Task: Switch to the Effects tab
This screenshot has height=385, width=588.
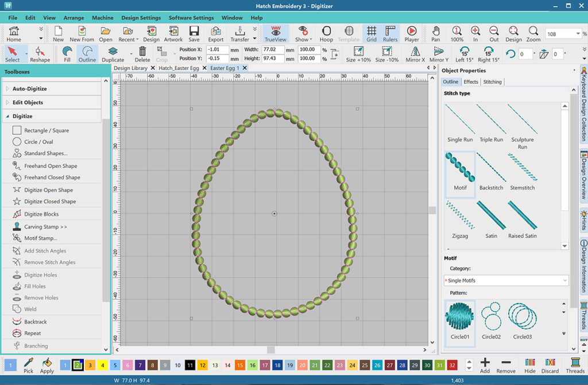Action: pyautogui.click(x=471, y=82)
